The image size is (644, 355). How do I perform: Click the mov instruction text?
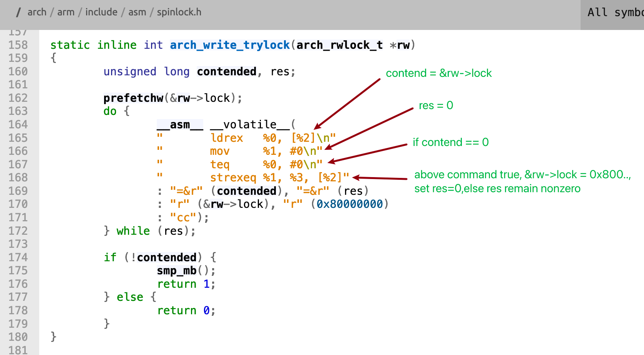[220, 151]
